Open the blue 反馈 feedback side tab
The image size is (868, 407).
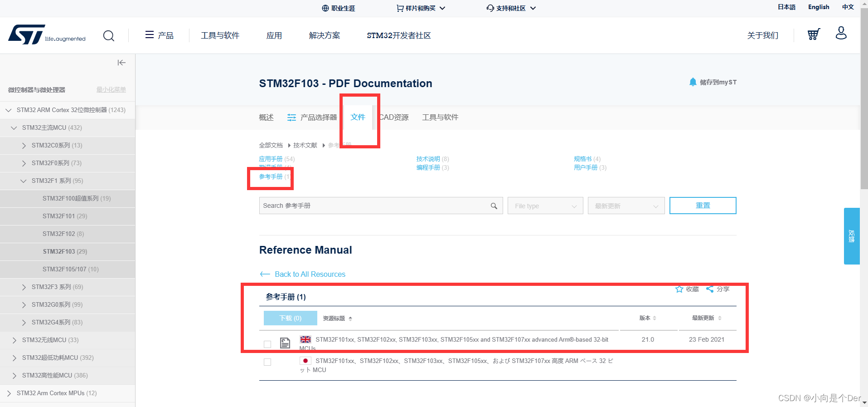pos(851,236)
